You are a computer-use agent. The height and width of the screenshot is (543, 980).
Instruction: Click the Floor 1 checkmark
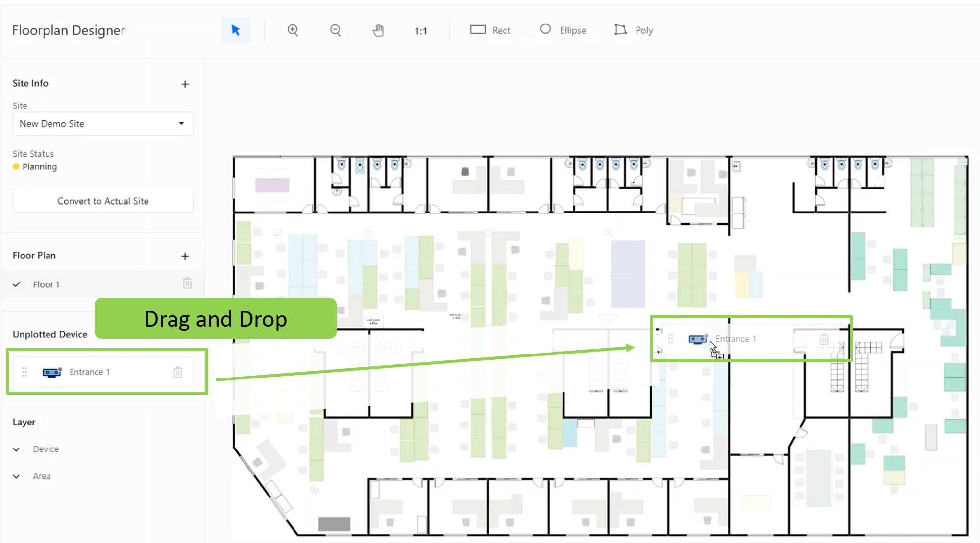click(17, 284)
